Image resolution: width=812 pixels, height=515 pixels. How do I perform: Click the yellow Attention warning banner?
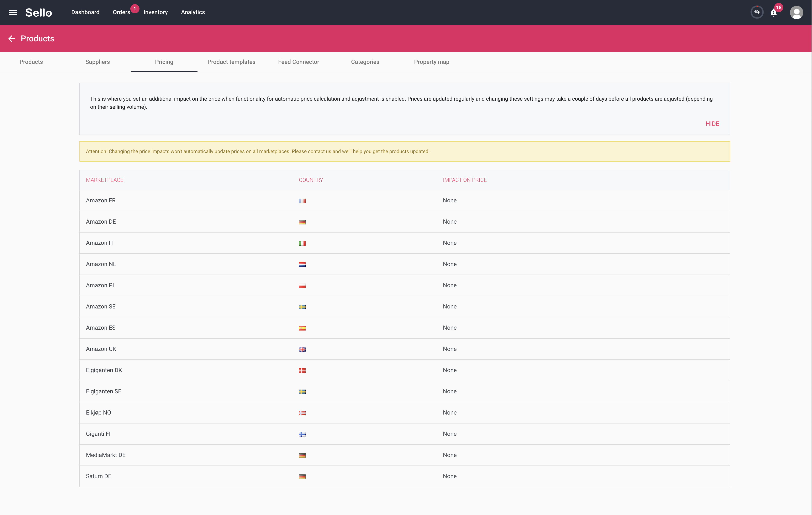coord(405,152)
